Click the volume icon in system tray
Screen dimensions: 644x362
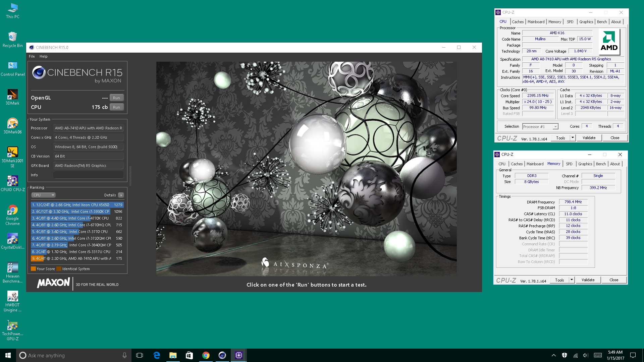click(x=586, y=355)
